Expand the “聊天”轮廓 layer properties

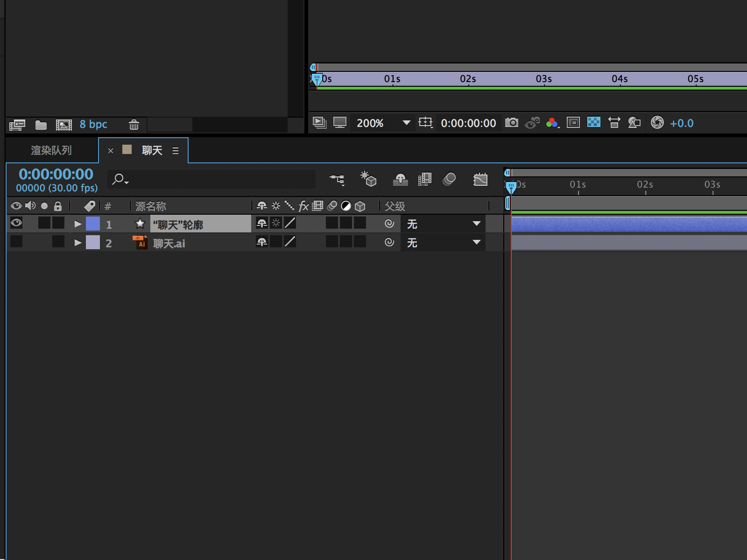click(78, 224)
